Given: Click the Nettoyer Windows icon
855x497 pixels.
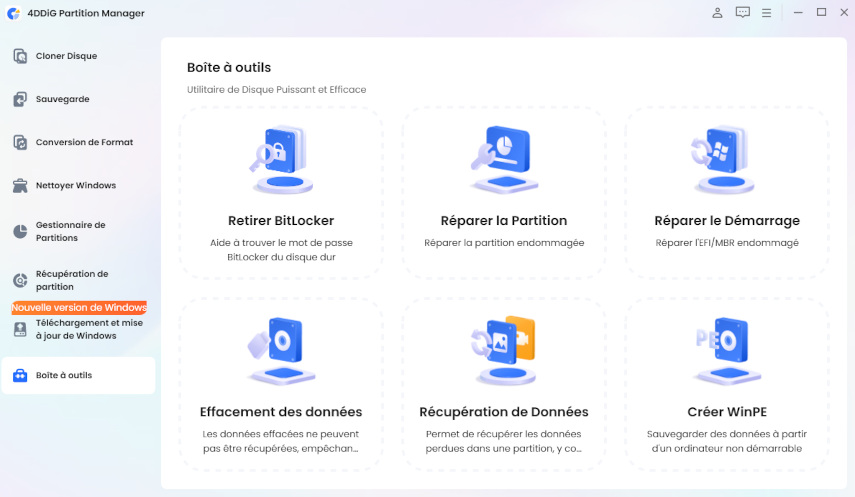Looking at the screenshot, I should [x=20, y=185].
